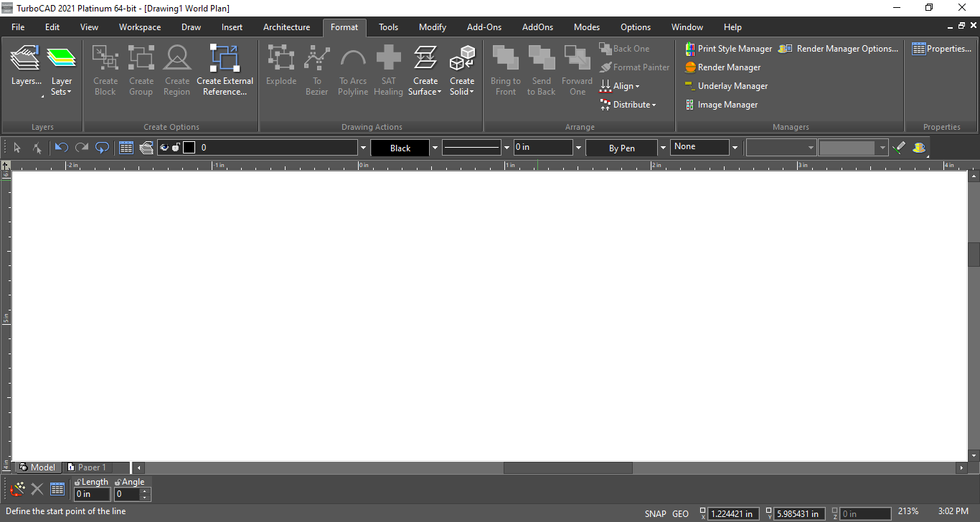Click the materials teapot icon
Screen dimensions: 980x522
coord(920,148)
